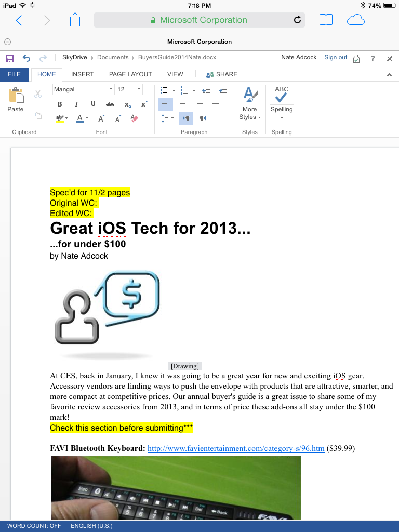Viewport: 399px width, 532px height.
Task: Apply subscript formatting
Action: pos(128,104)
